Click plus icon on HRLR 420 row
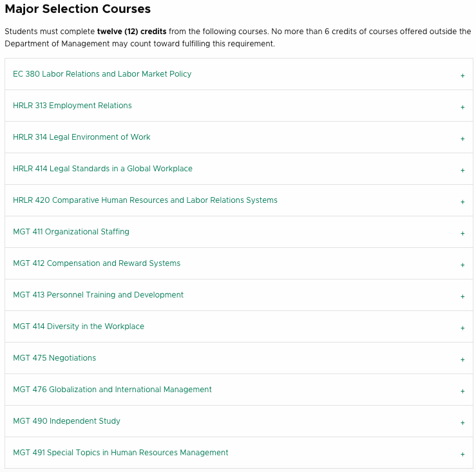Screen dimensions: 476x472 coord(462,202)
